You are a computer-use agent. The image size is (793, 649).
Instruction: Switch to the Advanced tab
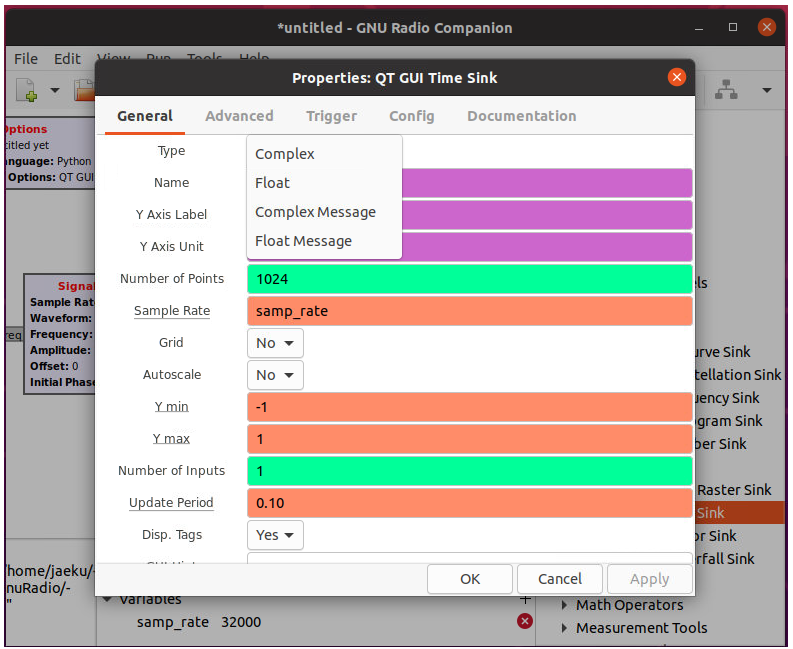tap(239, 116)
